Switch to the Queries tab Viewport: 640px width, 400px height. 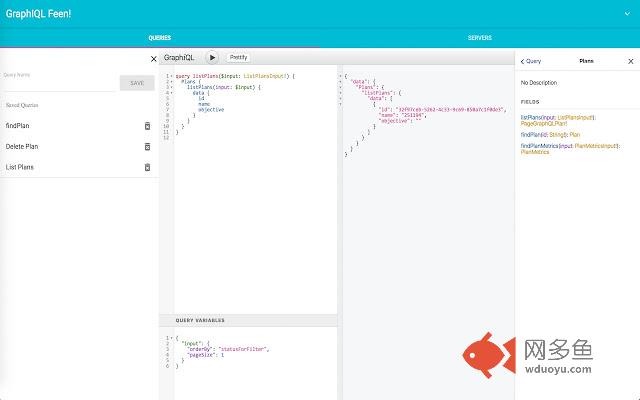[160, 38]
